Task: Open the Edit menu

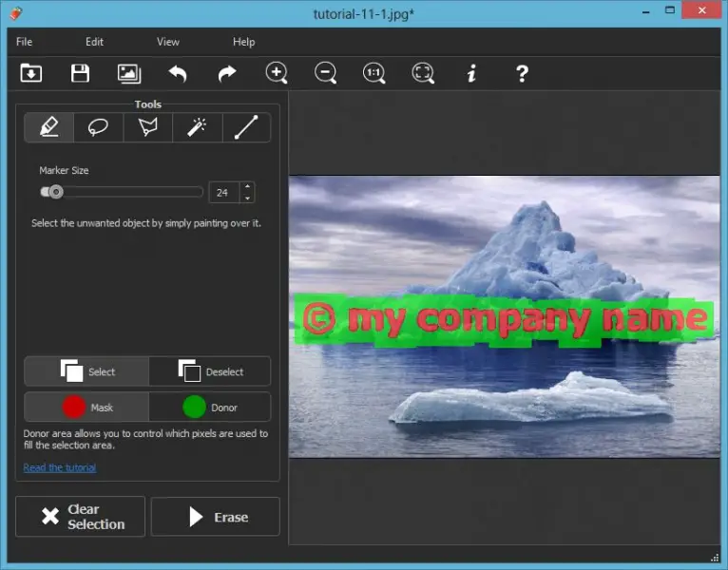Action: coord(94,42)
